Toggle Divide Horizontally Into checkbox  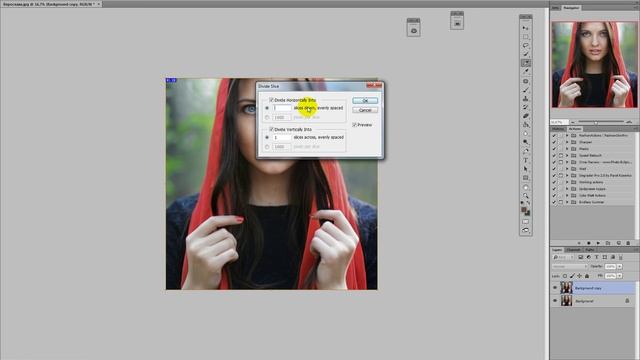[271, 100]
